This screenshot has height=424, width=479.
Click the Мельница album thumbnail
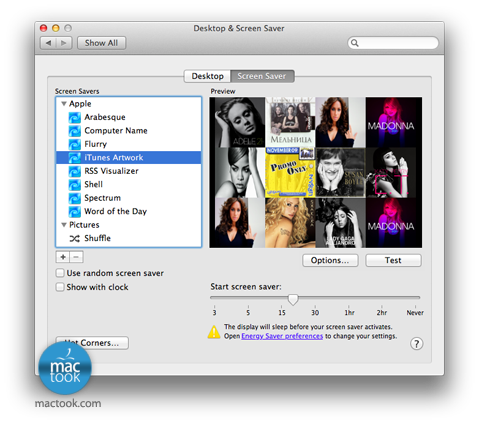coord(290,122)
